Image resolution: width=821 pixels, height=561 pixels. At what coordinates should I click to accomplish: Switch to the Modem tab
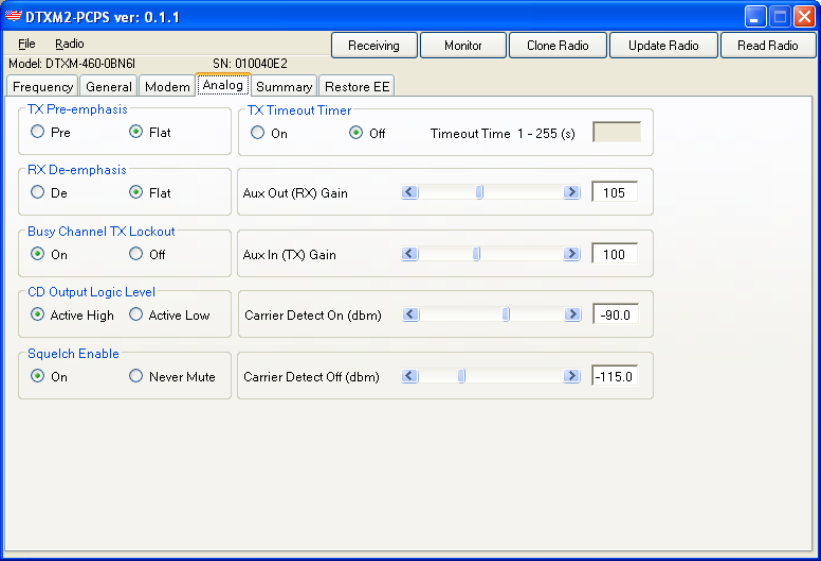167,86
